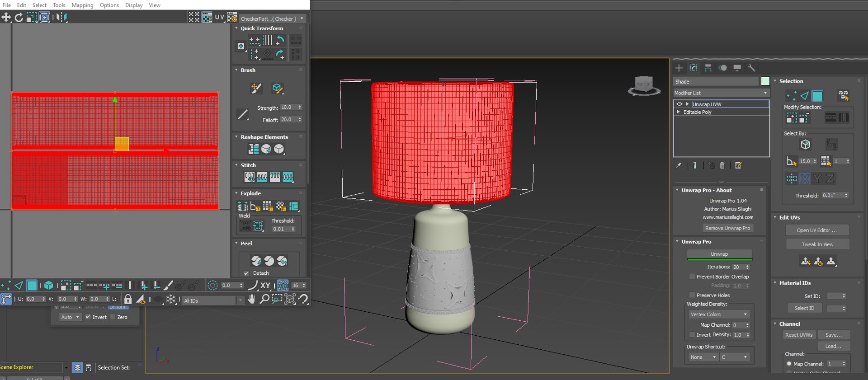Open the Utilities wrench panel icon

(751, 68)
